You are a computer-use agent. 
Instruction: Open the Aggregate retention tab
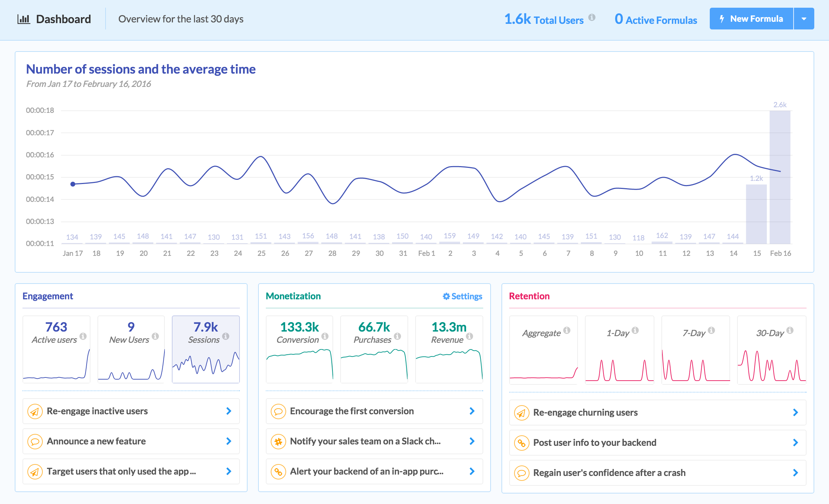pyautogui.click(x=543, y=350)
